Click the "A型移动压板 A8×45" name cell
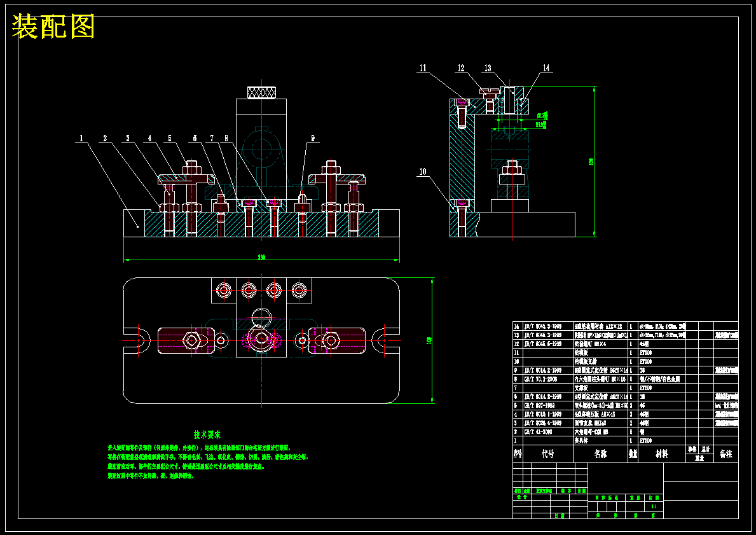The height and width of the screenshot is (535, 756). pyautogui.click(x=600, y=414)
